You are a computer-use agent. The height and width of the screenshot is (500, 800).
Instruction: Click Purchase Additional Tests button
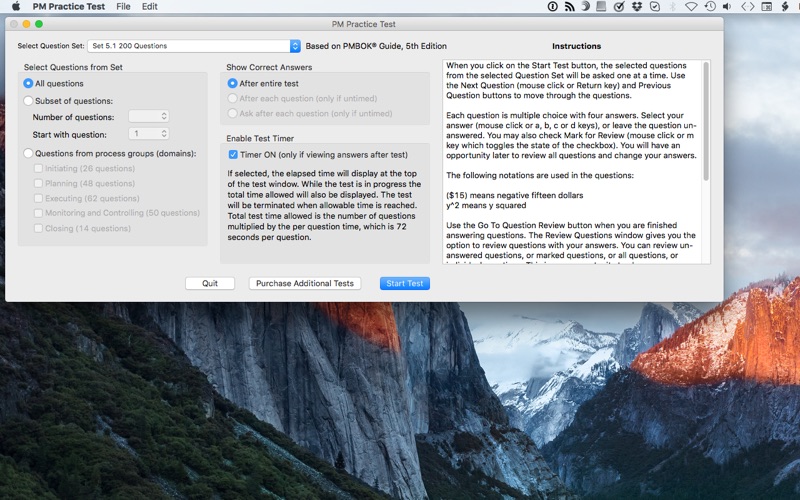pyautogui.click(x=305, y=283)
